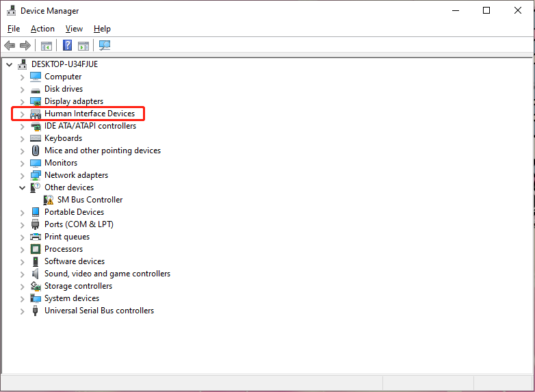Click the Network adapters category icon
Screen dimensions: 535x392
pos(36,175)
